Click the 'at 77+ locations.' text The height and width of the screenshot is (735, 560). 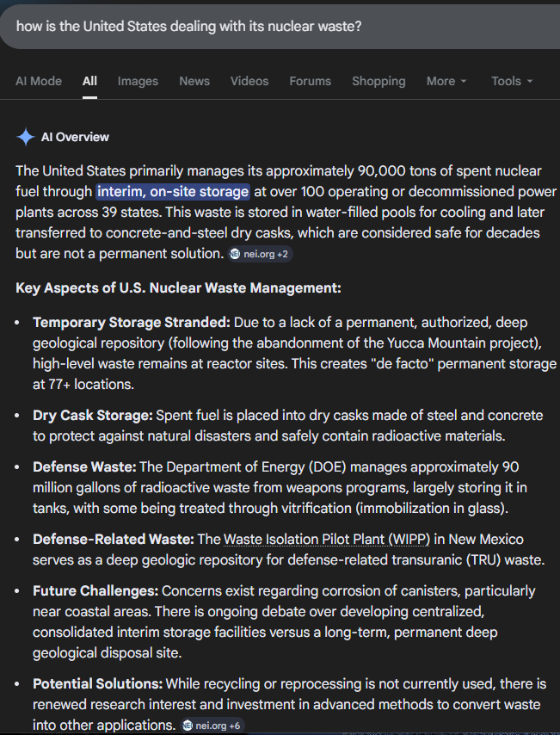tap(83, 385)
